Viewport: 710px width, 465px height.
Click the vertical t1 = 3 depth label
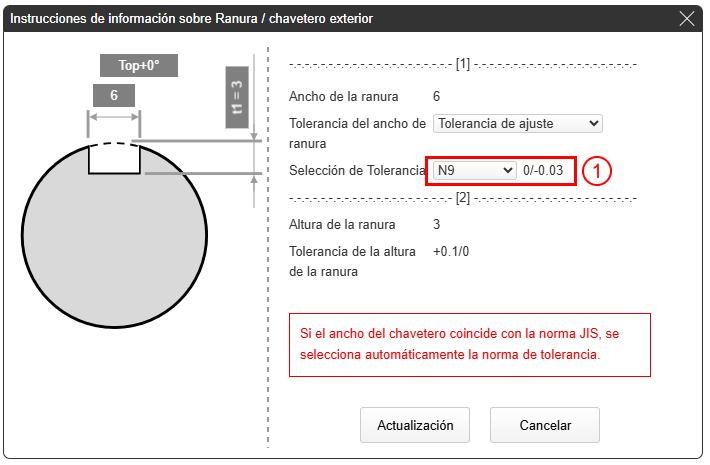pos(237,98)
